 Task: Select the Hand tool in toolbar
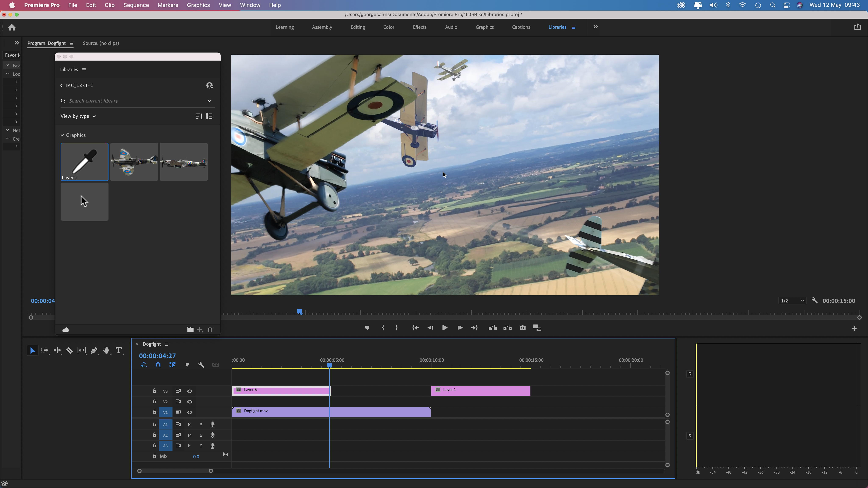107,350
